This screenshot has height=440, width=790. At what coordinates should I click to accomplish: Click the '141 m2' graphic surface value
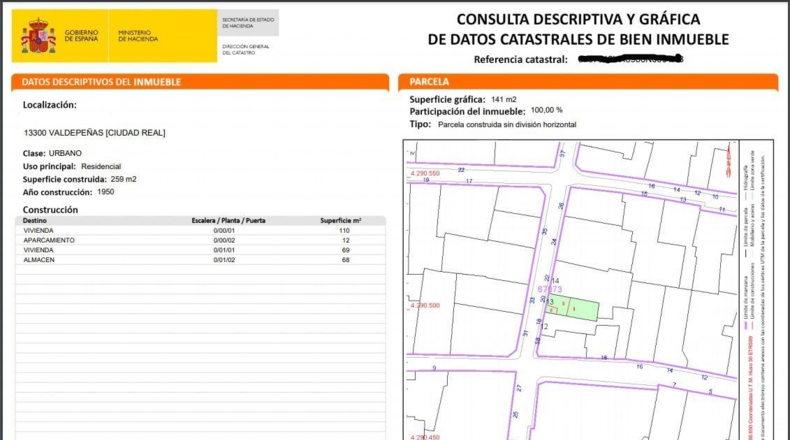click(504, 100)
